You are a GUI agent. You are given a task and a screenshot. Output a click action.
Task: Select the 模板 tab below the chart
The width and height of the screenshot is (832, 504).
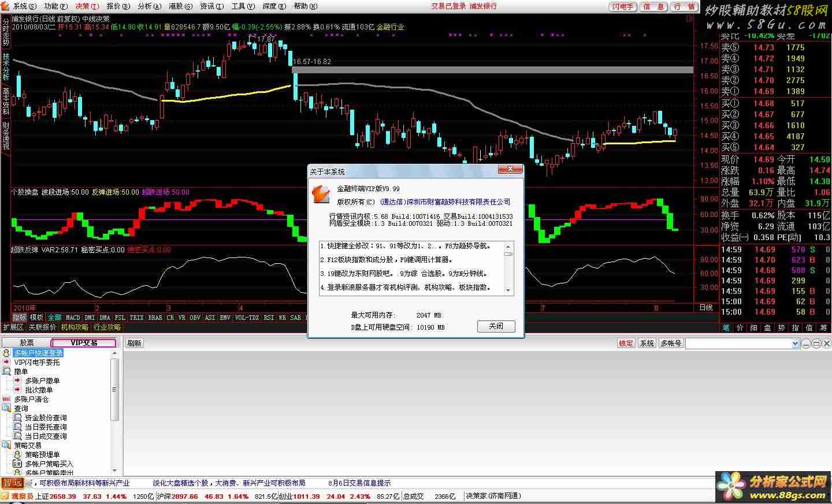[36, 318]
